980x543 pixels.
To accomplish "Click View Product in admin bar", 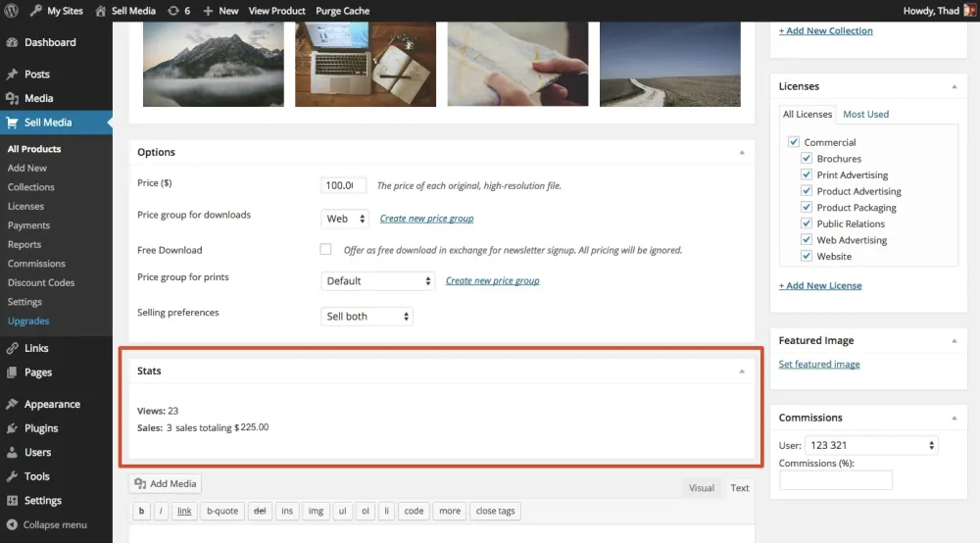I will click(277, 11).
